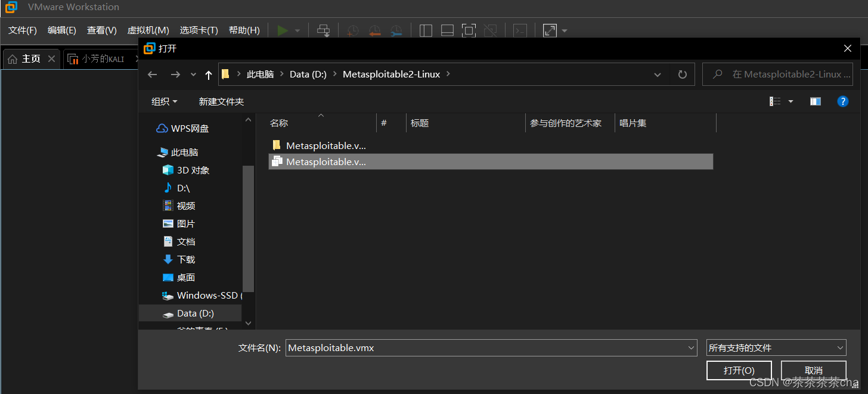Click the blue help question icon
Screen dimensions: 868x394
[x=843, y=101]
